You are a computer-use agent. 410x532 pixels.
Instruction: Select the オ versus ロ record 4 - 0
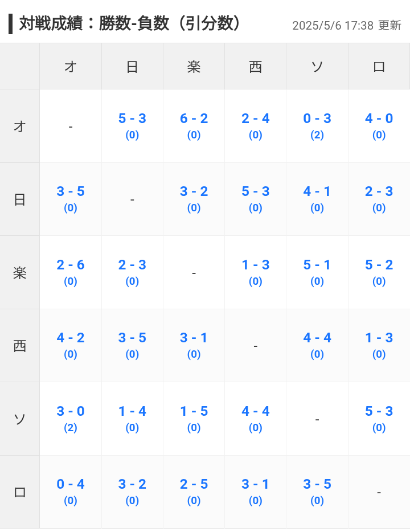[379, 125]
